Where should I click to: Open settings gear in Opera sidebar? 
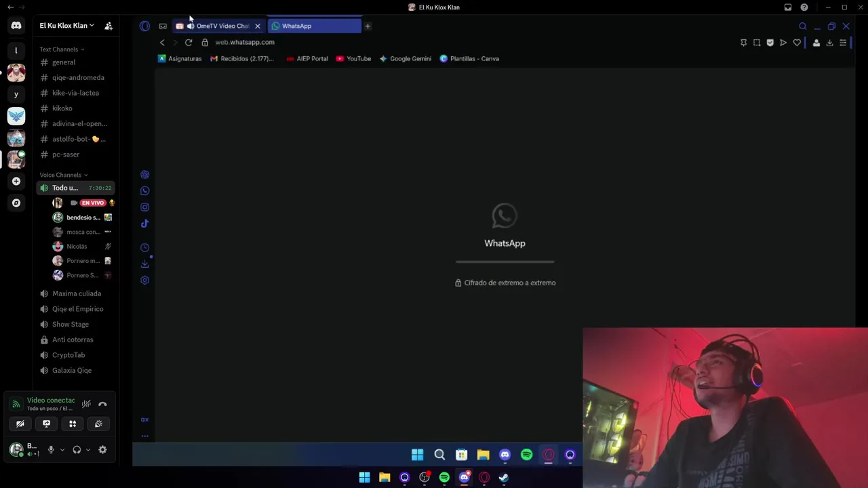point(144,281)
